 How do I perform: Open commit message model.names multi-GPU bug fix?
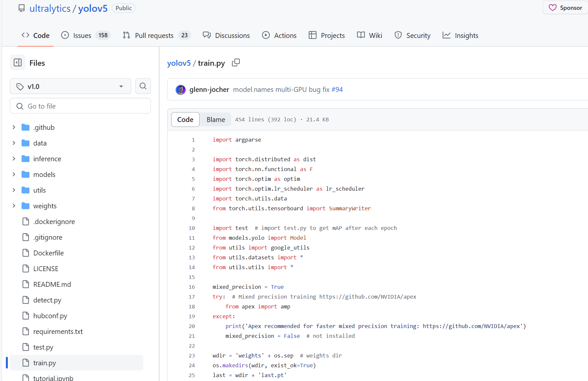coord(281,89)
